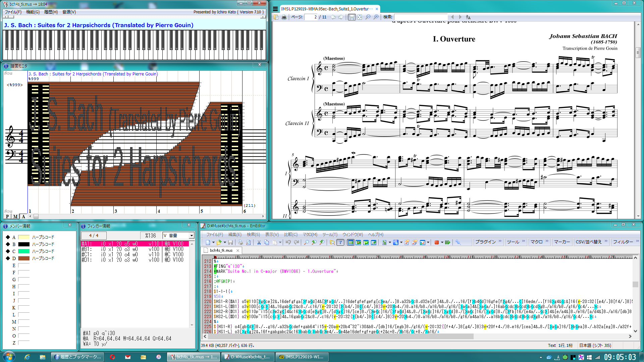
Task: Close the メンバー情報 panel
Action: click(70, 225)
